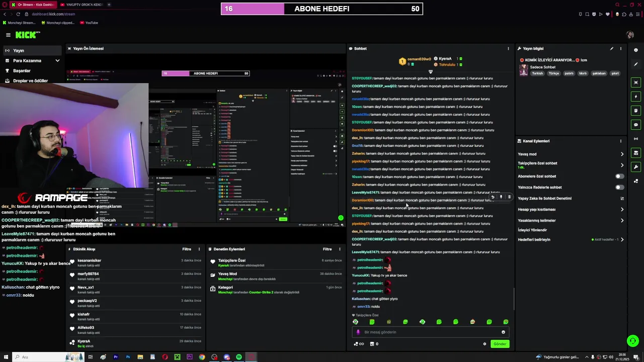Open the gift shop counter icon
Screen dimensions: 644x362
point(374,344)
